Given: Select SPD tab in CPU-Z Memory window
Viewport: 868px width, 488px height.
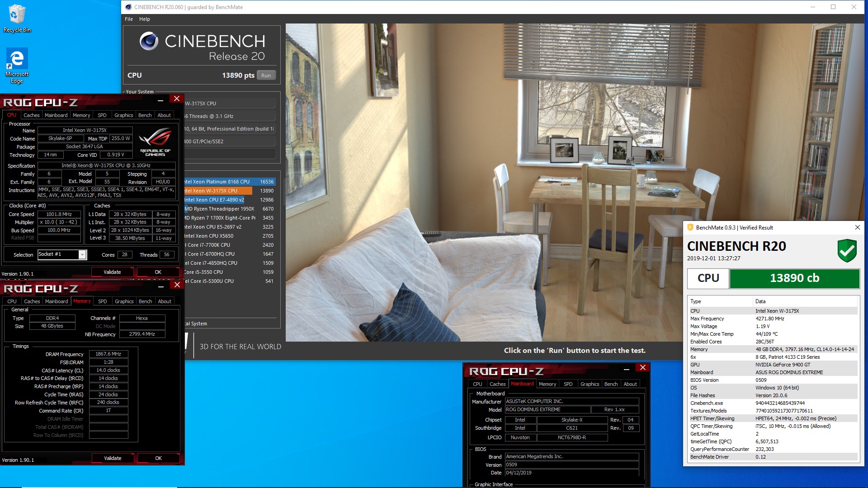Looking at the screenshot, I should coord(103,301).
